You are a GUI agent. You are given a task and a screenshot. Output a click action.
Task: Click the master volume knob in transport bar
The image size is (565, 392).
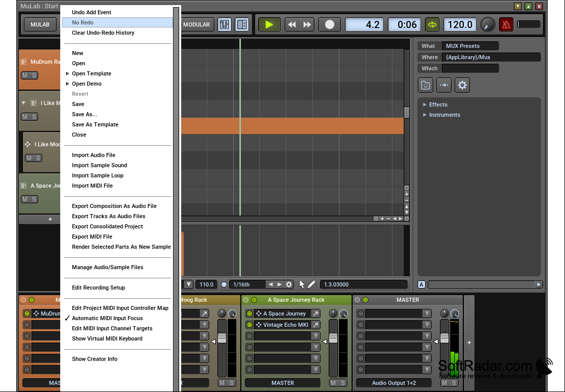click(487, 24)
